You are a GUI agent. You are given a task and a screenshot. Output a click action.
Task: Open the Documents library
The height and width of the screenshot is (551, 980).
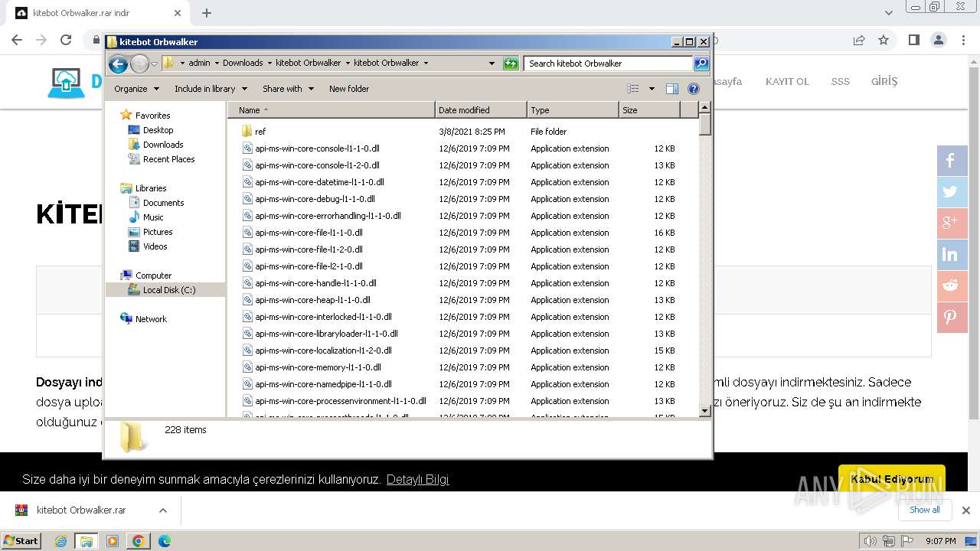point(163,203)
